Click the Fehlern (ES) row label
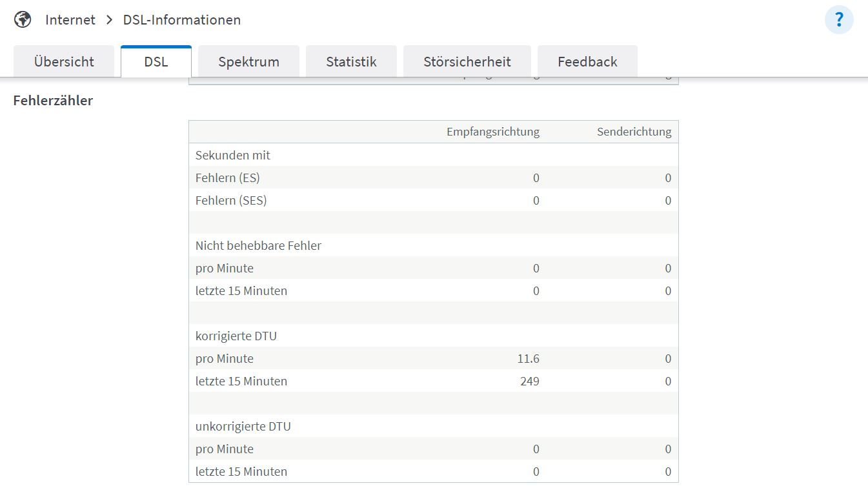The width and height of the screenshot is (868, 499). 227,178
